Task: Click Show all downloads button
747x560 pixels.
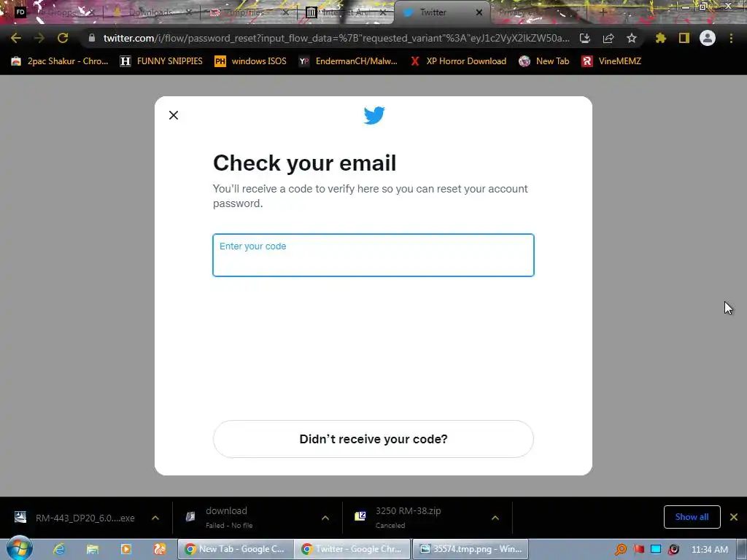Action: tap(692, 517)
